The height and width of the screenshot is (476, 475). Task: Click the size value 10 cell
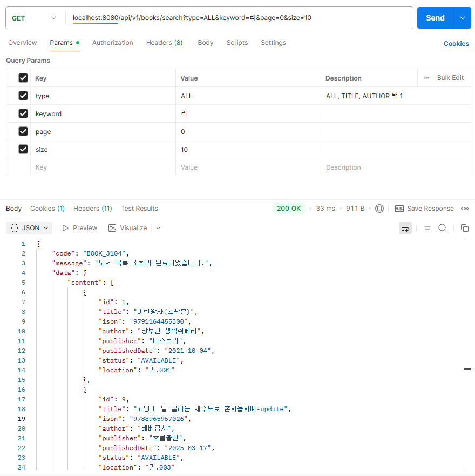click(x=248, y=149)
